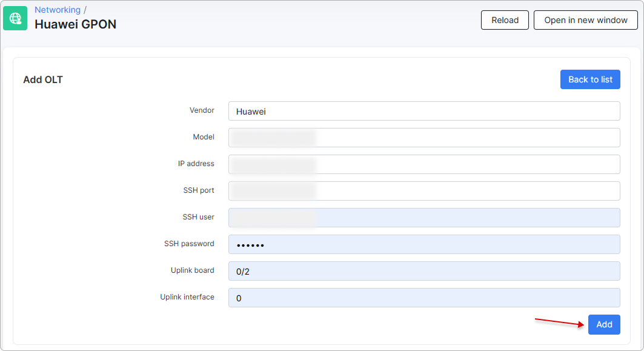This screenshot has width=644, height=351.
Task: Return to the OLT list
Action: (x=590, y=79)
